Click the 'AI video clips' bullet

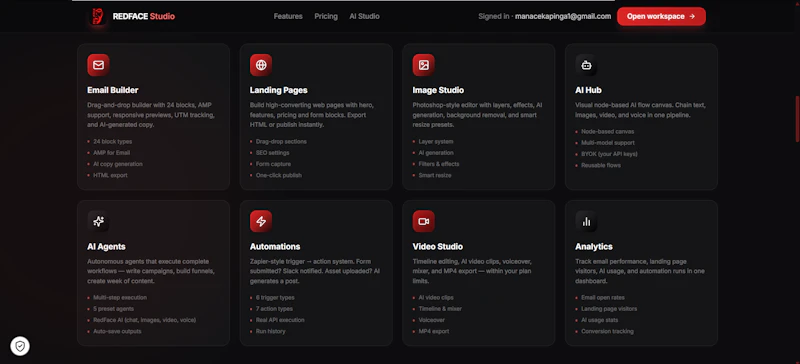click(433, 298)
